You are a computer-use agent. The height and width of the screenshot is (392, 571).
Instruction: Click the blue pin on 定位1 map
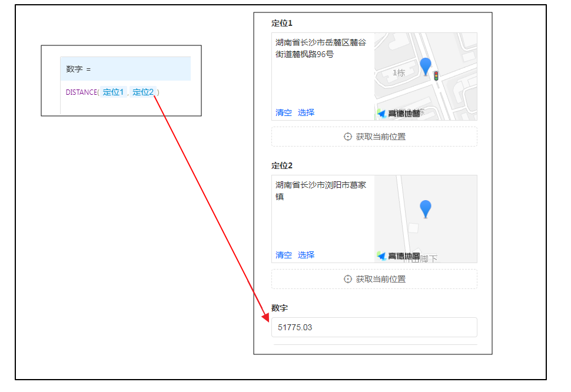(x=425, y=66)
